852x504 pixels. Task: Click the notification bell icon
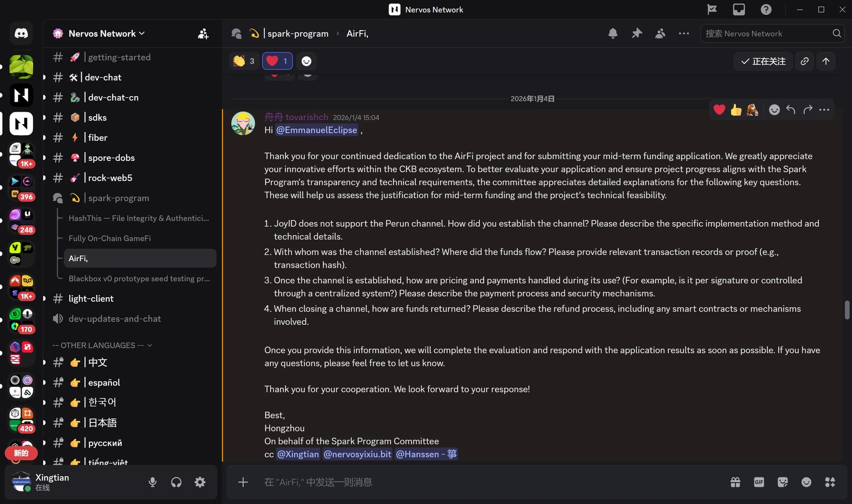[x=613, y=33]
